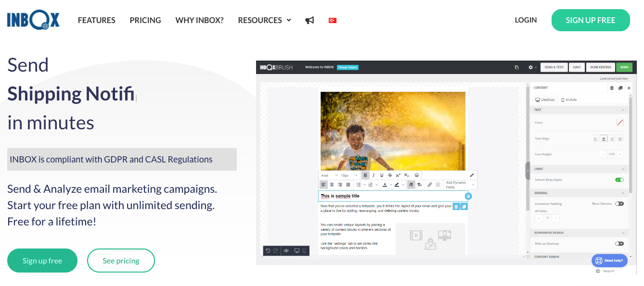Click the trash icon in Content panel header
This screenshot has width=644, height=286.
(612, 88)
